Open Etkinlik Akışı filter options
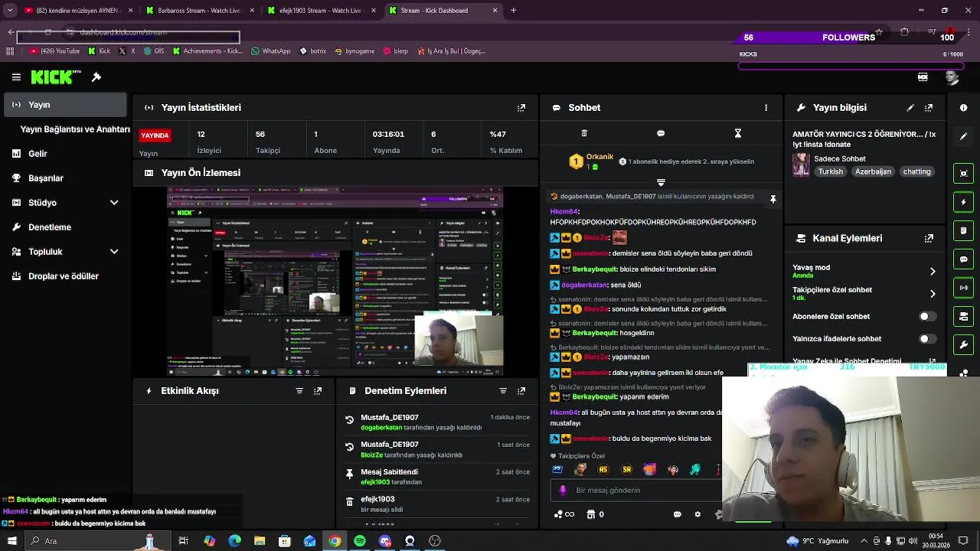This screenshot has height=551, width=980. [x=299, y=391]
